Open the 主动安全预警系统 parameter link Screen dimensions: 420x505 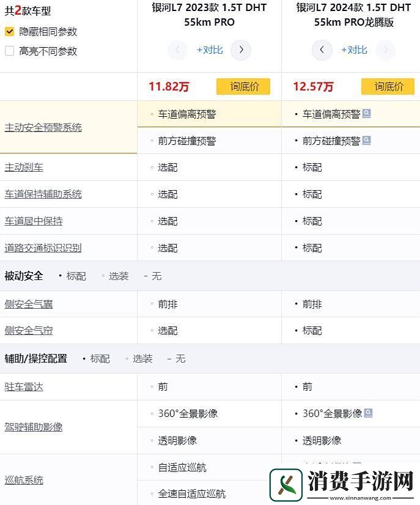pos(43,128)
